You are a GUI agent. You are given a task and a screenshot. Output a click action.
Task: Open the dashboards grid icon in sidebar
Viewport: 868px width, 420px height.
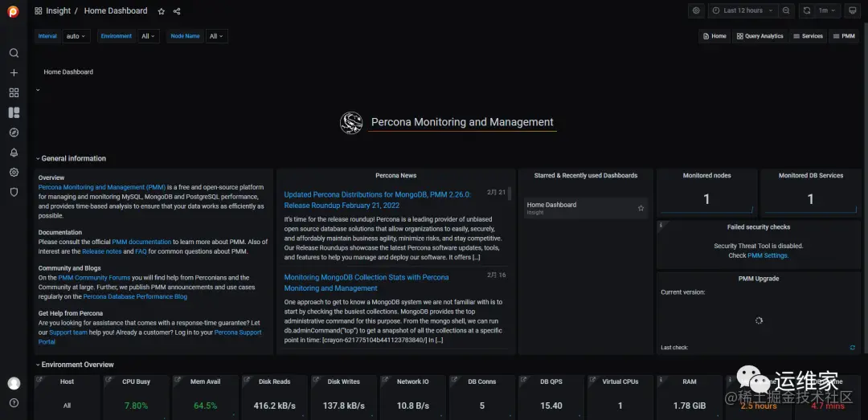[14, 93]
